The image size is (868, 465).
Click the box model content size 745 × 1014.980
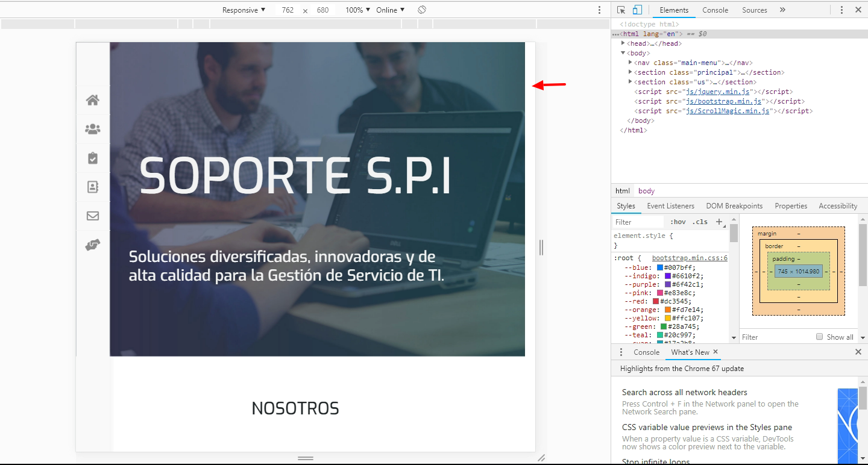(799, 272)
